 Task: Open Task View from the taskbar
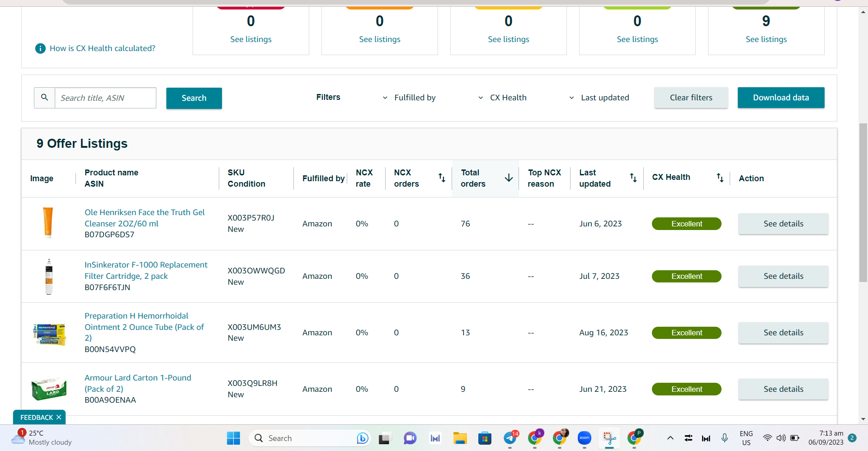385,438
